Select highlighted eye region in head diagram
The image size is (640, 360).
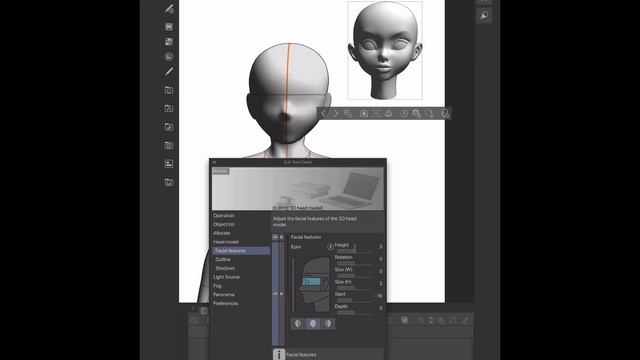click(312, 282)
